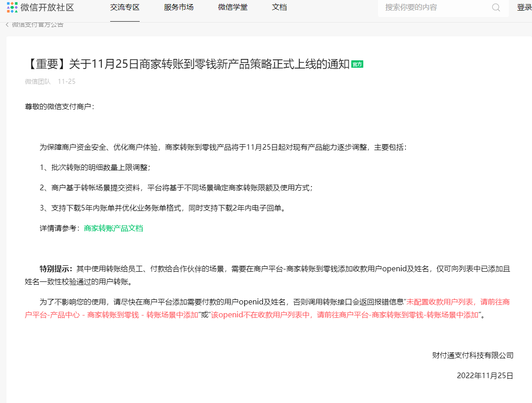Click the 微信开放社区 site name
This screenshot has width=532, height=403.
pos(47,7)
